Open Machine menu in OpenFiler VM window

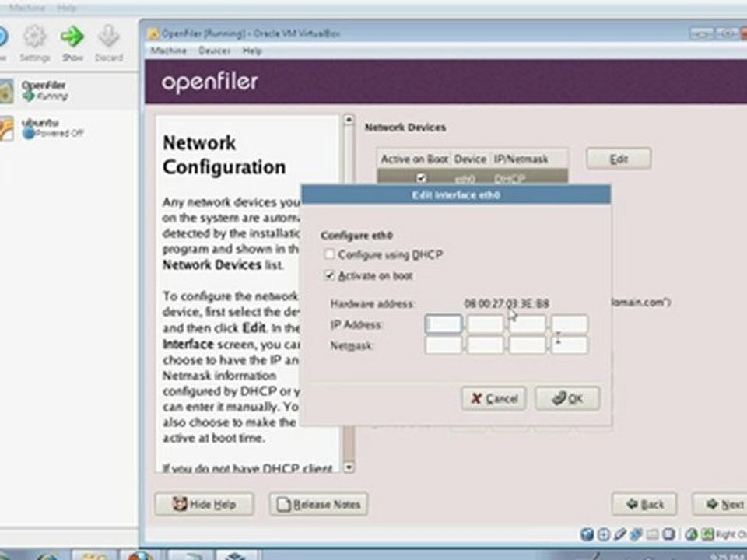[168, 51]
